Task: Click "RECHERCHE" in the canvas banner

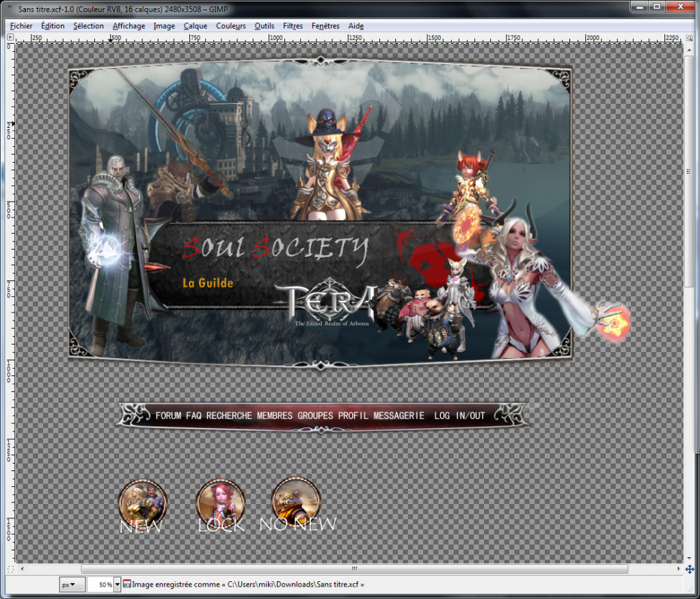Action: pyautogui.click(x=229, y=416)
